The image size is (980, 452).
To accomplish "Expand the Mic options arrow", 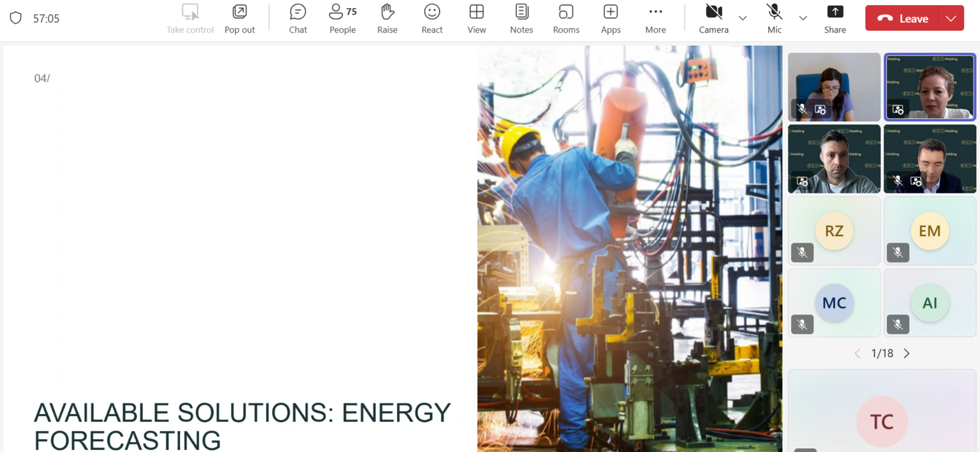I will click(803, 19).
